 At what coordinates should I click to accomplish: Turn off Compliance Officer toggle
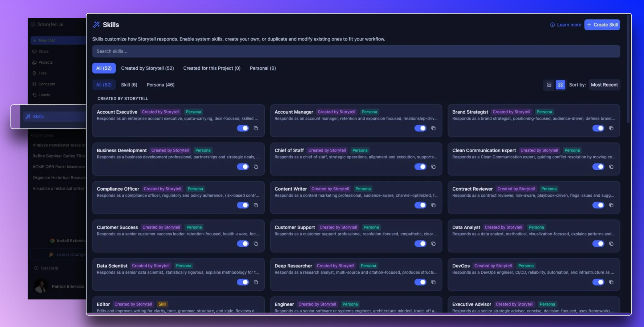(x=243, y=205)
